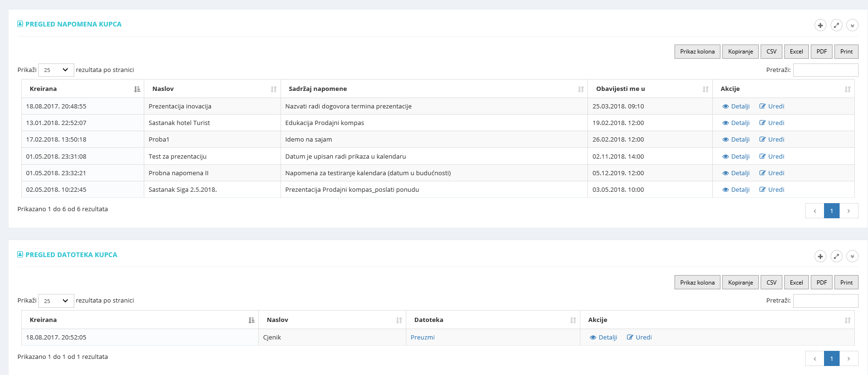Sort notes by Obavijesti me u column
The width and height of the screenshot is (868, 375).
(650, 89)
